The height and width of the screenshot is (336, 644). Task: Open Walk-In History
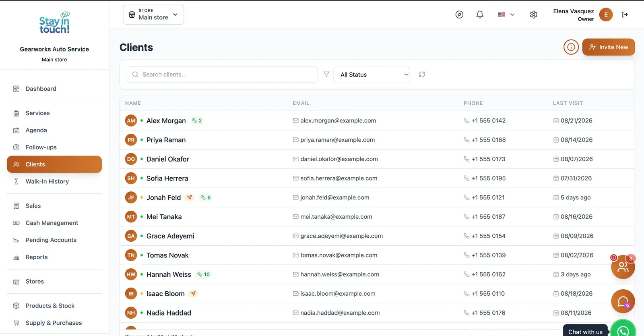coord(54,181)
